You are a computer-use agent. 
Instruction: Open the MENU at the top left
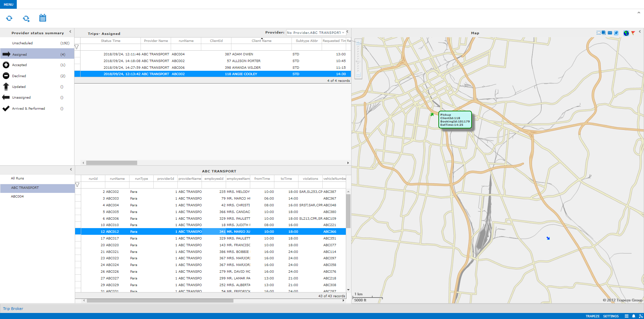tap(8, 4)
